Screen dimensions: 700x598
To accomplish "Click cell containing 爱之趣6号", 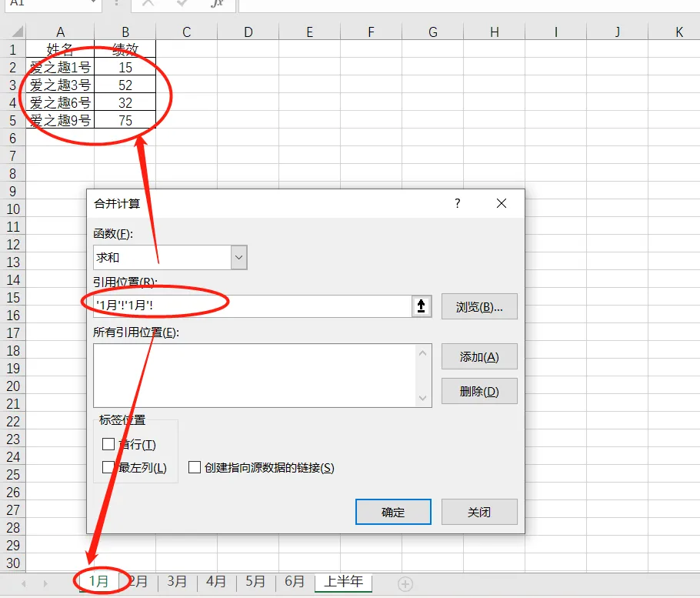I will tap(60, 102).
